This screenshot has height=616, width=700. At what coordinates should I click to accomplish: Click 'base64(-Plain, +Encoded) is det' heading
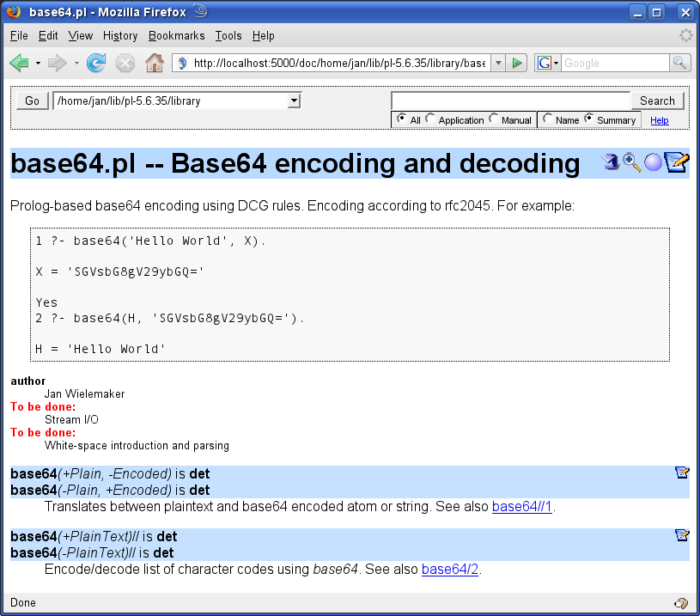tap(110, 490)
